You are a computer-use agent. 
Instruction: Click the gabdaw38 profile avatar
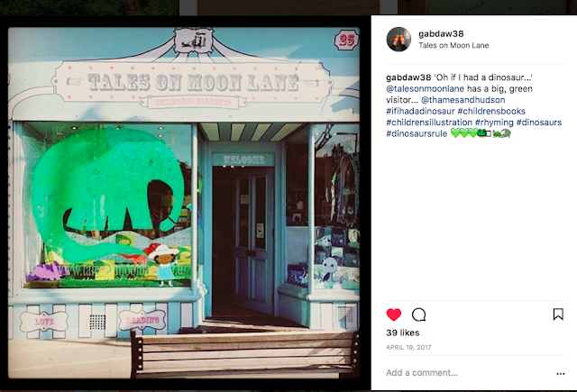click(398, 40)
